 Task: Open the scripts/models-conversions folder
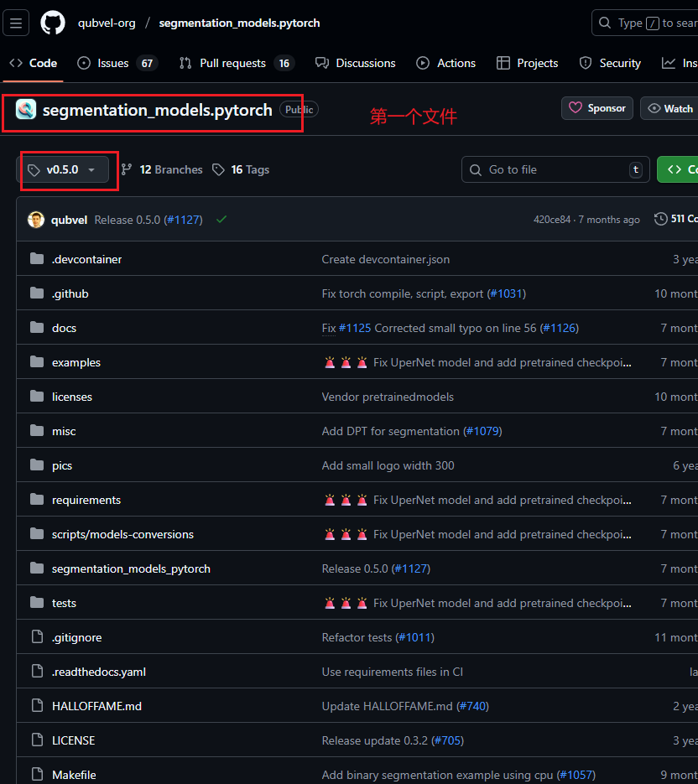(122, 534)
